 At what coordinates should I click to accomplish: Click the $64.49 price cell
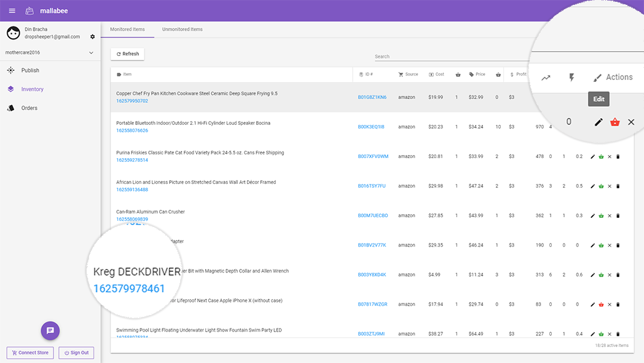476,334
